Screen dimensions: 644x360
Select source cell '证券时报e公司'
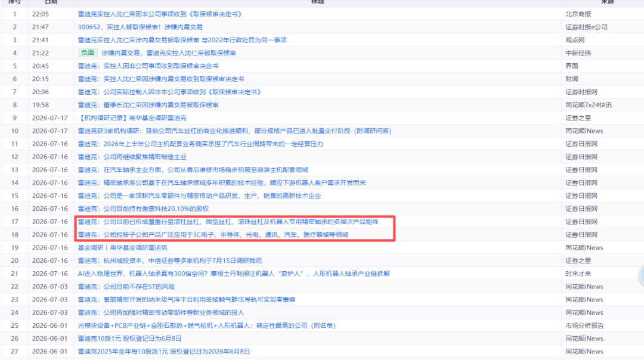coord(587,27)
